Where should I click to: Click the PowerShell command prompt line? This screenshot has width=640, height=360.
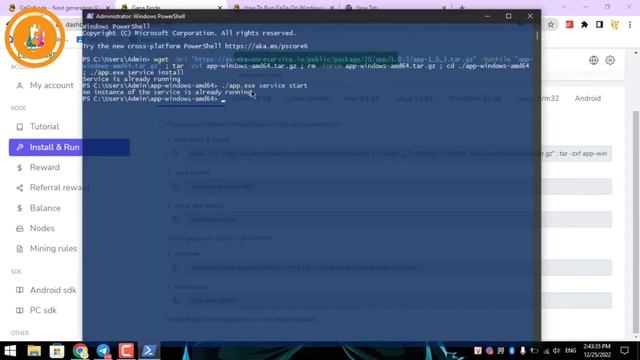pos(153,99)
